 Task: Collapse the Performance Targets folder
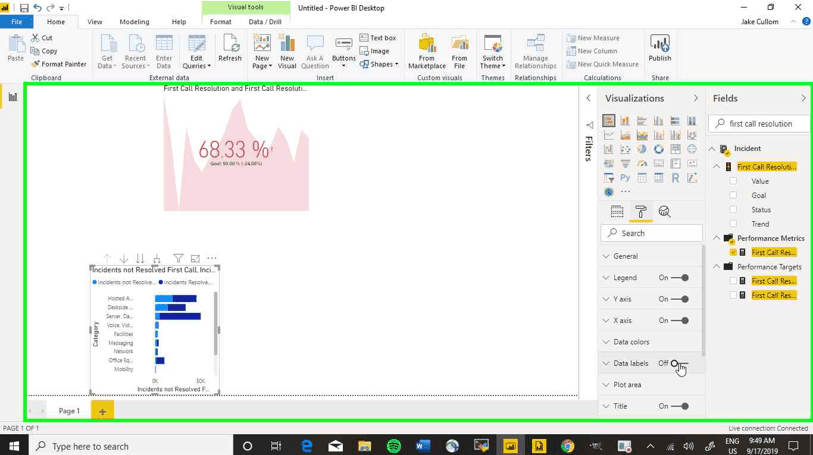tap(717, 266)
